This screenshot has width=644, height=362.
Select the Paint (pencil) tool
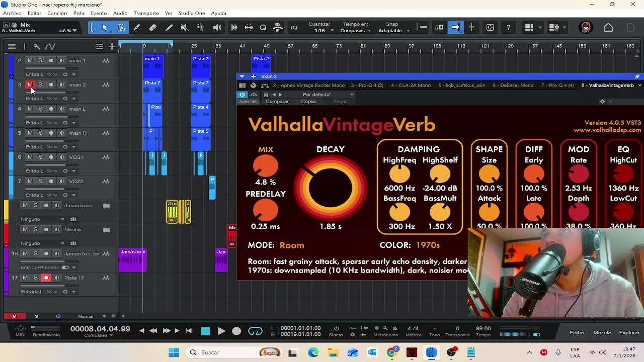pos(169,28)
